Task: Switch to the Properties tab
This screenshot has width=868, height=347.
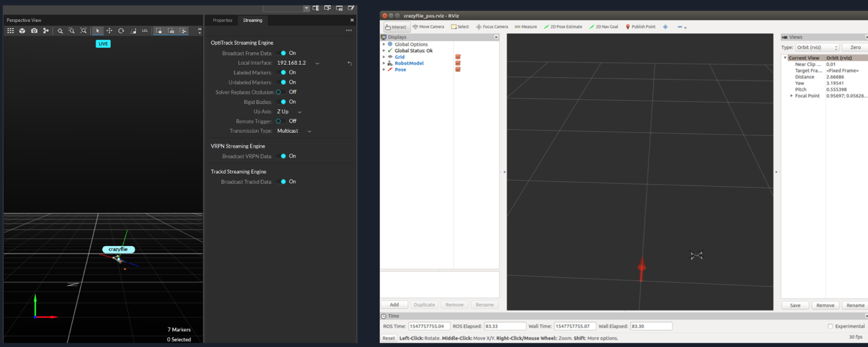Action: pos(222,20)
